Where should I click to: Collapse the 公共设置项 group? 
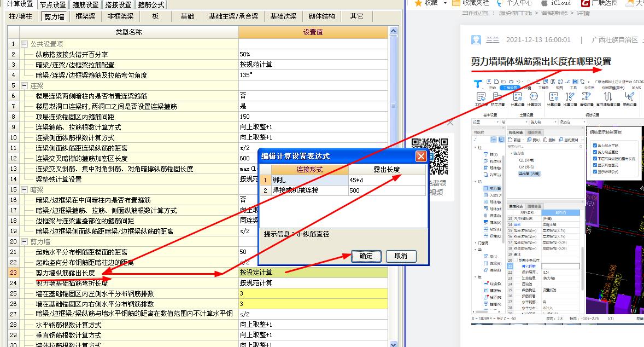[x=24, y=44]
